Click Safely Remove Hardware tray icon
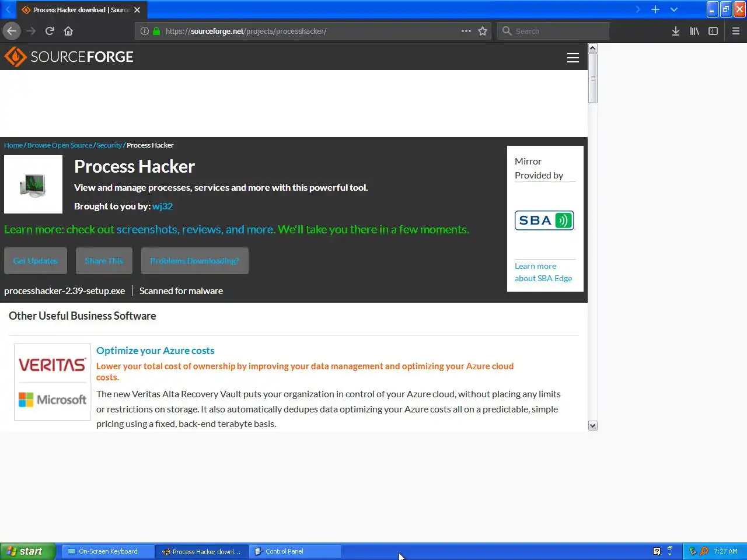This screenshot has width=747, height=560. click(x=693, y=551)
